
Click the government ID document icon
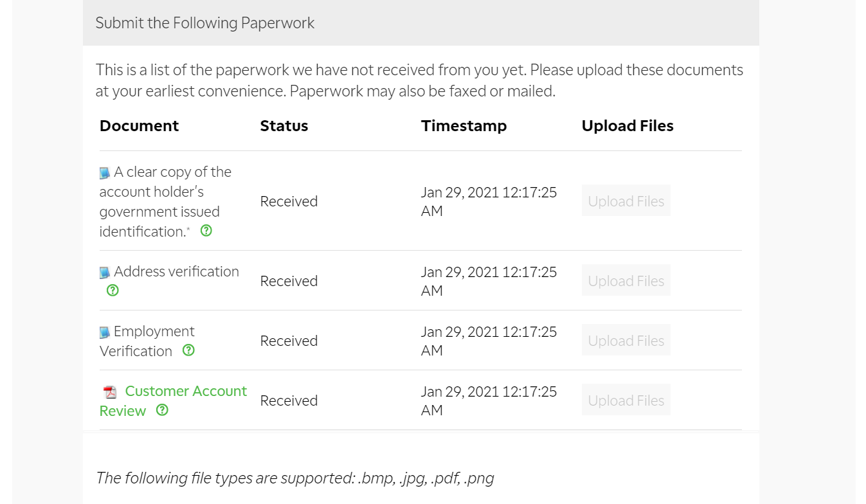coord(105,173)
